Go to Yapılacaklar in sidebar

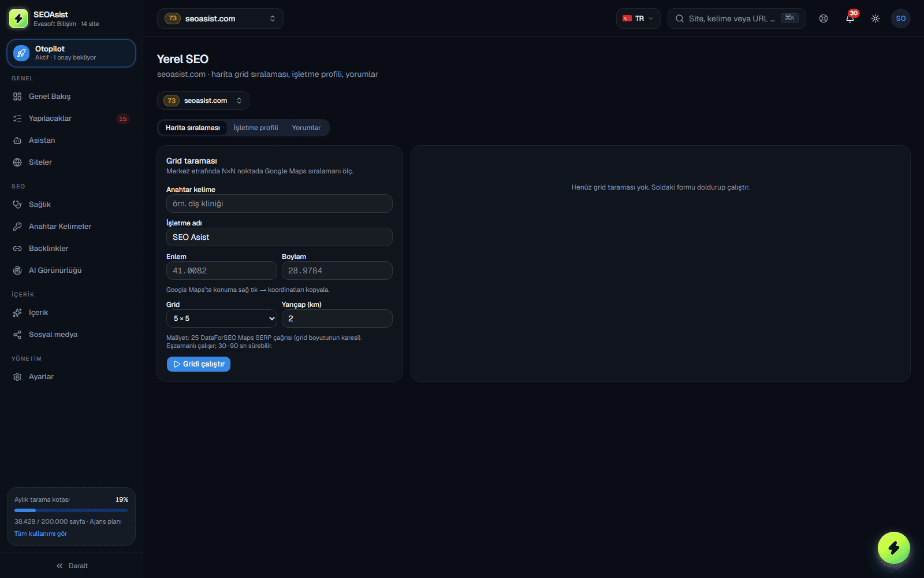[71, 118]
